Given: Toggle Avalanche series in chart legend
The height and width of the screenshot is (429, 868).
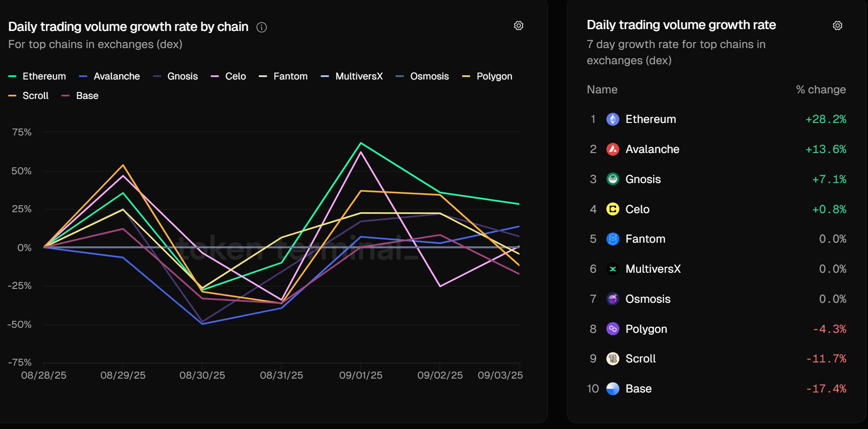Looking at the screenshot, I should point(110,76).
